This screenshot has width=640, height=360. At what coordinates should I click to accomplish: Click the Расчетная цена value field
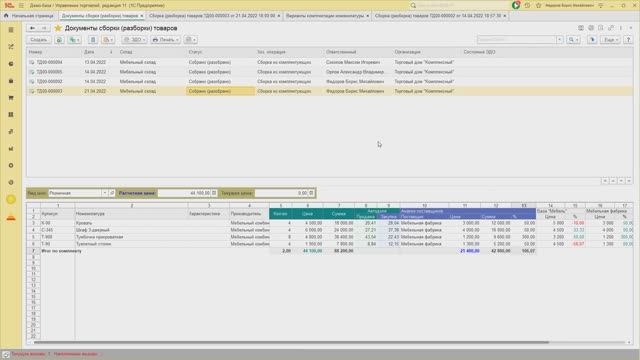pos(184,193)
